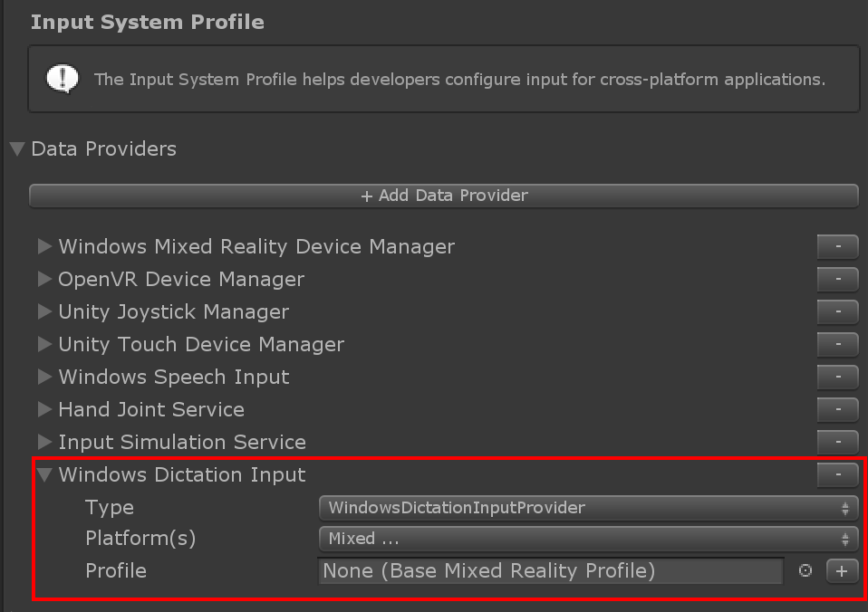Click the Profile object picker circle icon

[805, 571]
